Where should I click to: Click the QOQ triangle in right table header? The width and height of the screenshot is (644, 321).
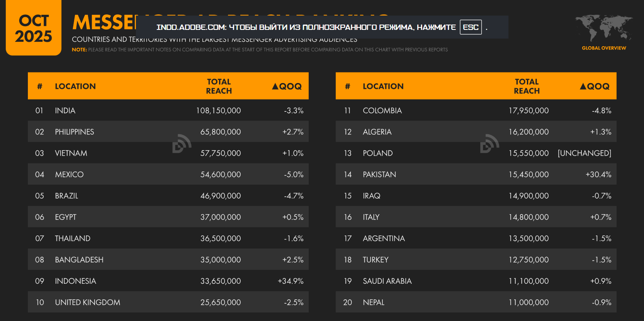pyautogui.click(x=583, y=86)
